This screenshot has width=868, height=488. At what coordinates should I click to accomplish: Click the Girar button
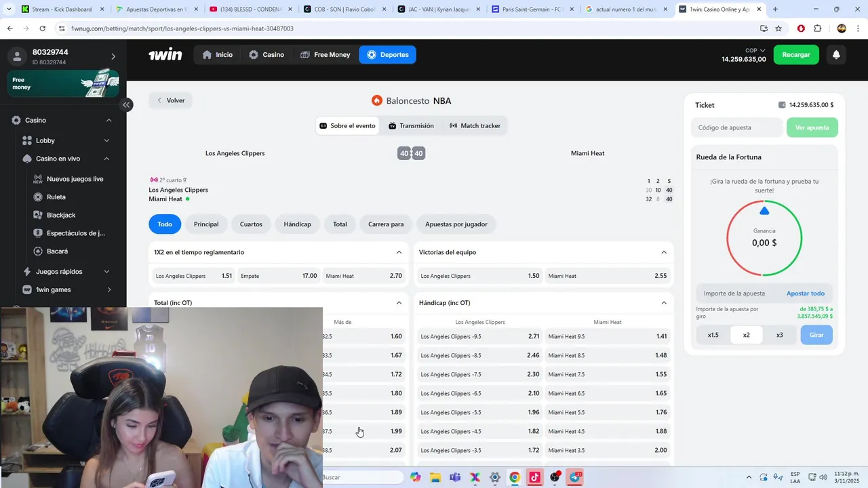click(x=816, y=335)
